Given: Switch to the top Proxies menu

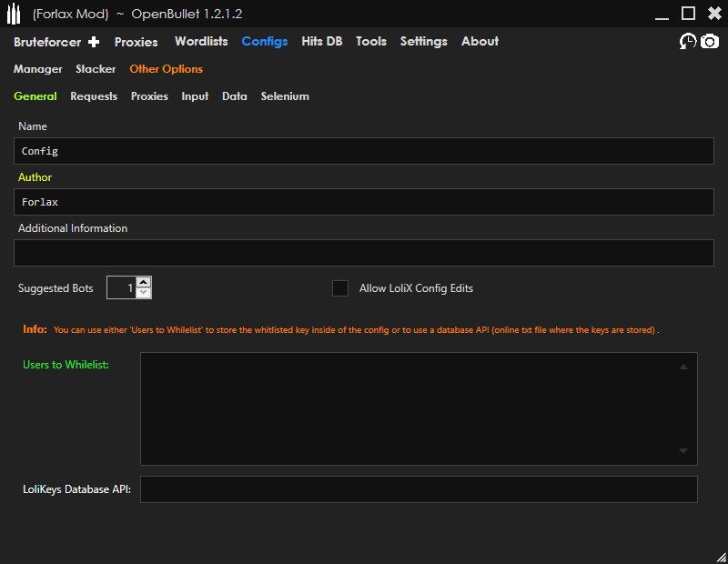Looking at the screenshot, I should (x=136, y=42).
